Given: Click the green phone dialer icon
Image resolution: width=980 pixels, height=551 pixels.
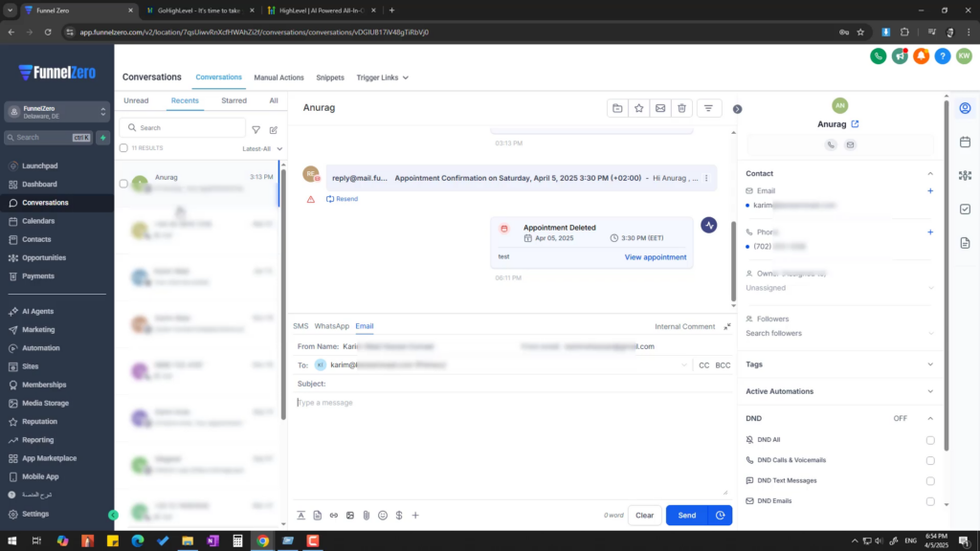Looking at the screenshot, I should pyautogui.click(x=878, y=56).
